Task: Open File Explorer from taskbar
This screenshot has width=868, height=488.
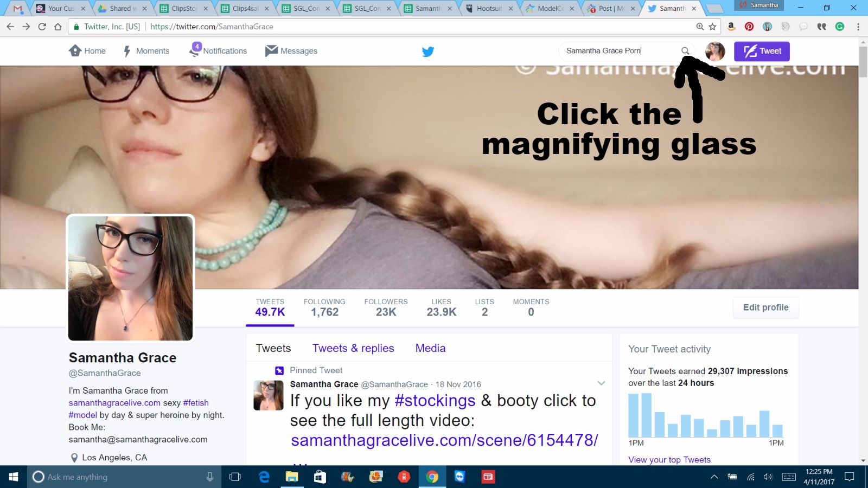Action: pyautogui.click(x=292, y=477)
